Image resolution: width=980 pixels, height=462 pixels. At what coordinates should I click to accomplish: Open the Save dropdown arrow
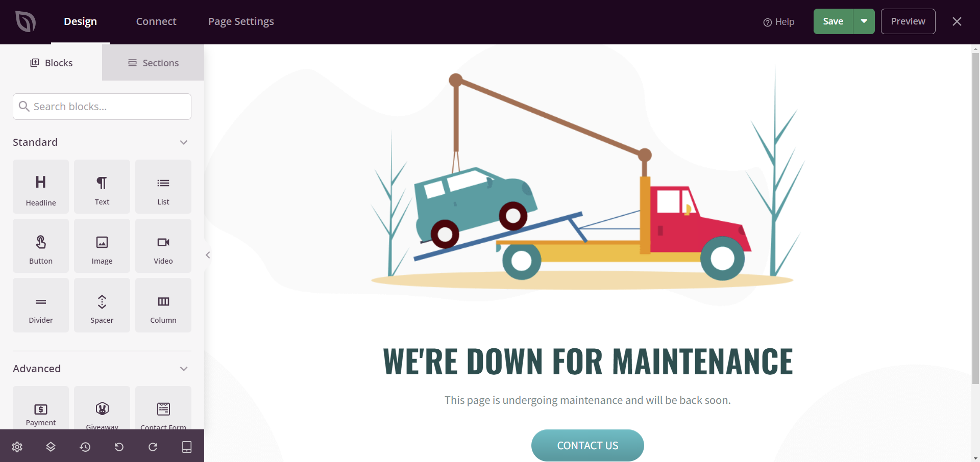(864, 21)
